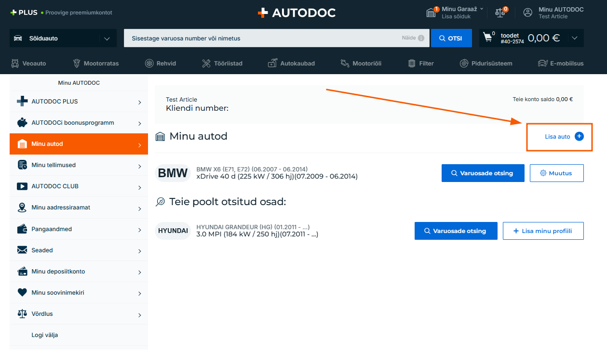
Task: Open the shopping cart icon
Action: pyautogui.click(x=488, y=38)
